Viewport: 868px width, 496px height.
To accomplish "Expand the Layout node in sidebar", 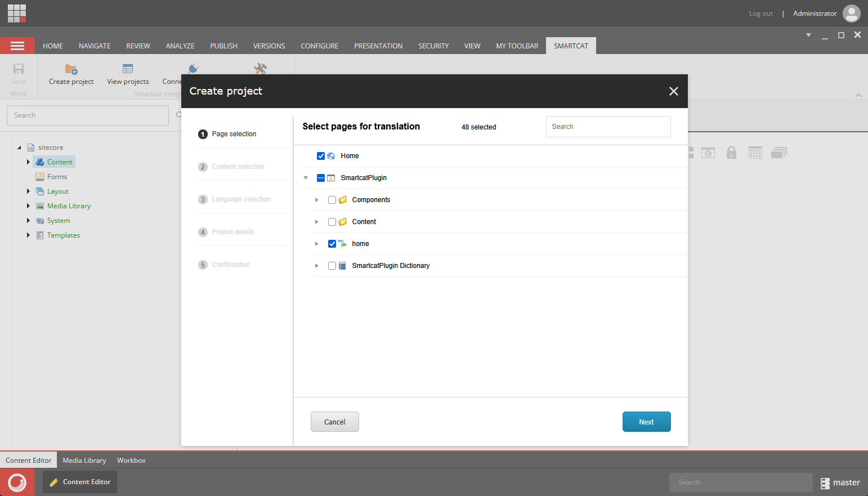I will 28,191.
